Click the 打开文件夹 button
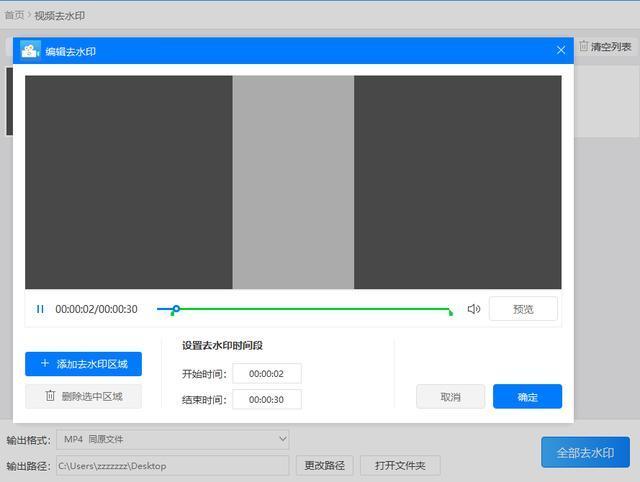The image size is (640, 482). point(400,465)
